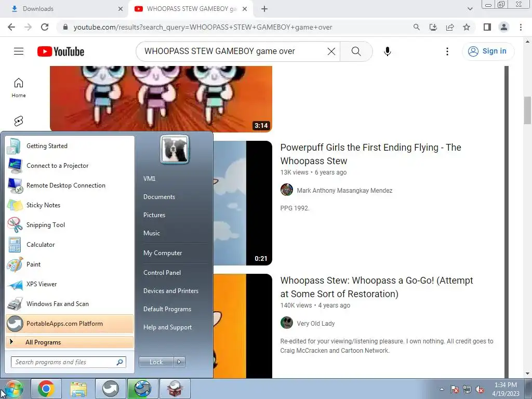Click the YouTube search magnifier button

coord(356,51)
